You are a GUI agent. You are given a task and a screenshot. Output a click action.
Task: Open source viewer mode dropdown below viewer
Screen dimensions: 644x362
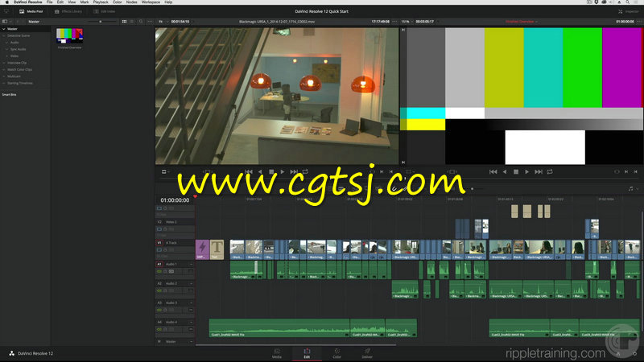(x=166, y=172)
